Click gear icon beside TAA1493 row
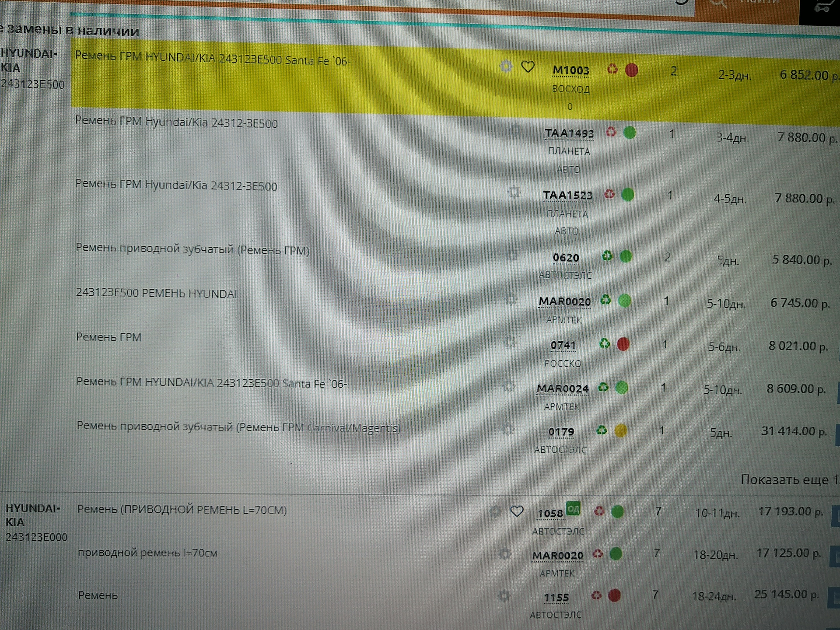Screen dimensions: 840x630 (515, 130)
